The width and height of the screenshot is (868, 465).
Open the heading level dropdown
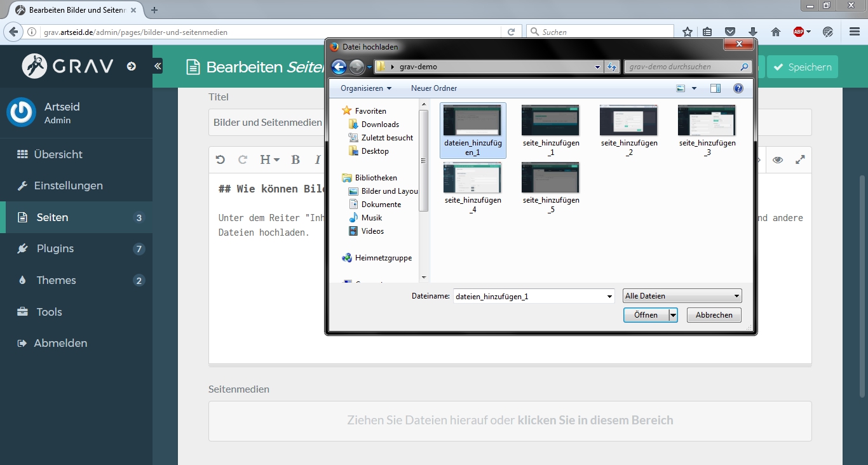(x=269, y=160)
